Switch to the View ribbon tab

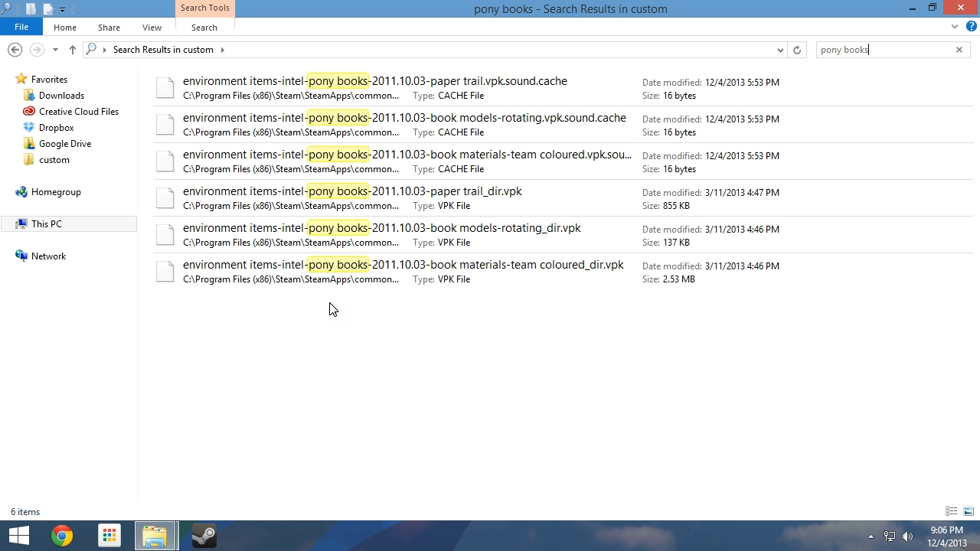pos(152,28)
